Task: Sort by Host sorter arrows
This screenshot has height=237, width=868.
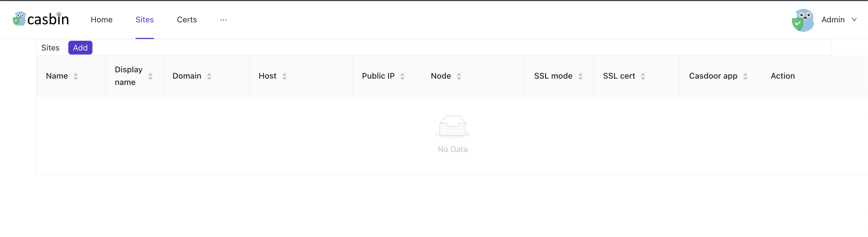Action: (x=284, y=76)
